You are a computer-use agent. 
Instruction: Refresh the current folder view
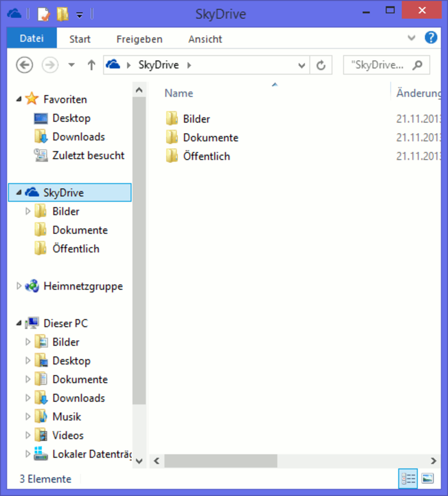point(321,65)
